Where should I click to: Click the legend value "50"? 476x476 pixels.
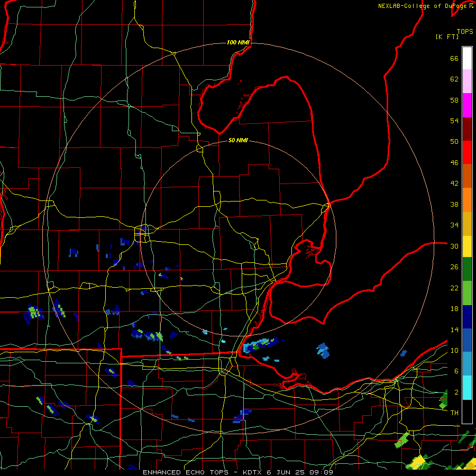coord(454,142)
